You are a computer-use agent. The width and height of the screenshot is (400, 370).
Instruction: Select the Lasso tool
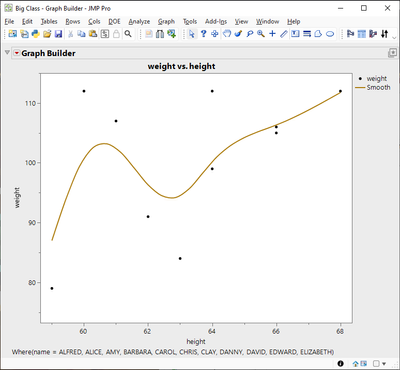point(250,34)
